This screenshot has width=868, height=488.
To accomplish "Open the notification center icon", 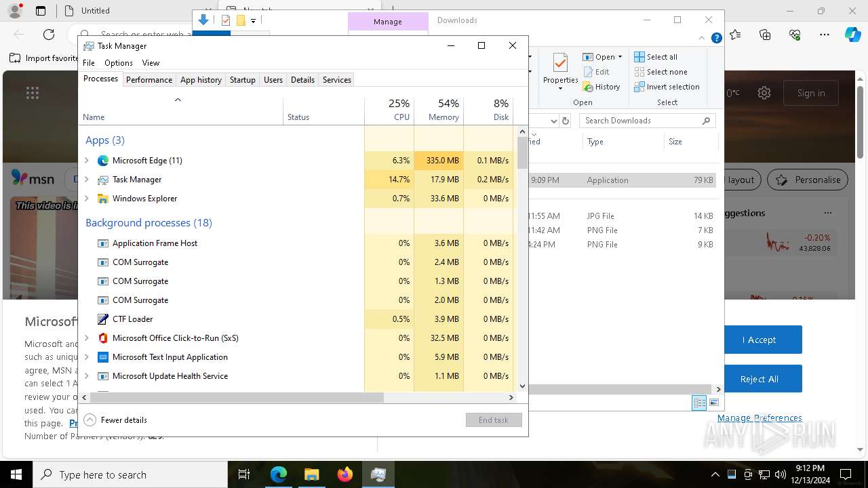I will 846,474.
